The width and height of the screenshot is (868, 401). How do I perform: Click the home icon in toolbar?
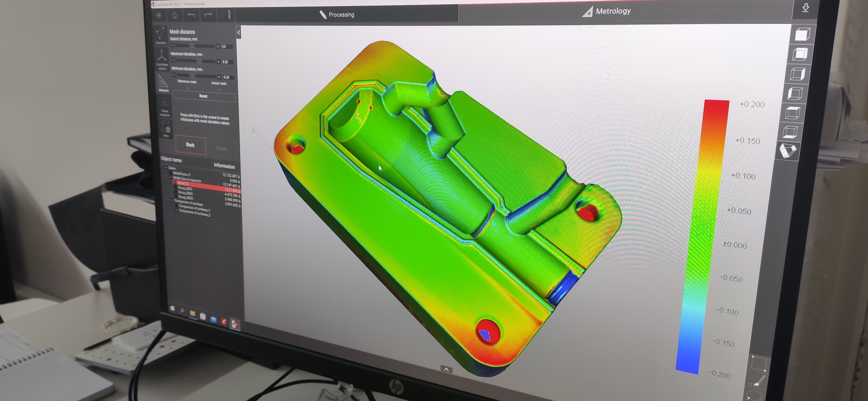coord(174,15)
